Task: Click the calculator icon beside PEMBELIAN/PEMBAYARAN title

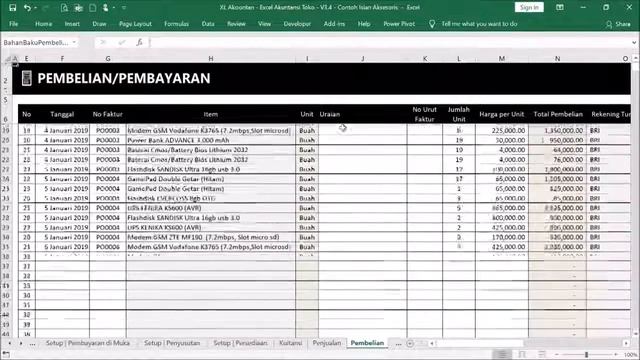Action: 27,78
